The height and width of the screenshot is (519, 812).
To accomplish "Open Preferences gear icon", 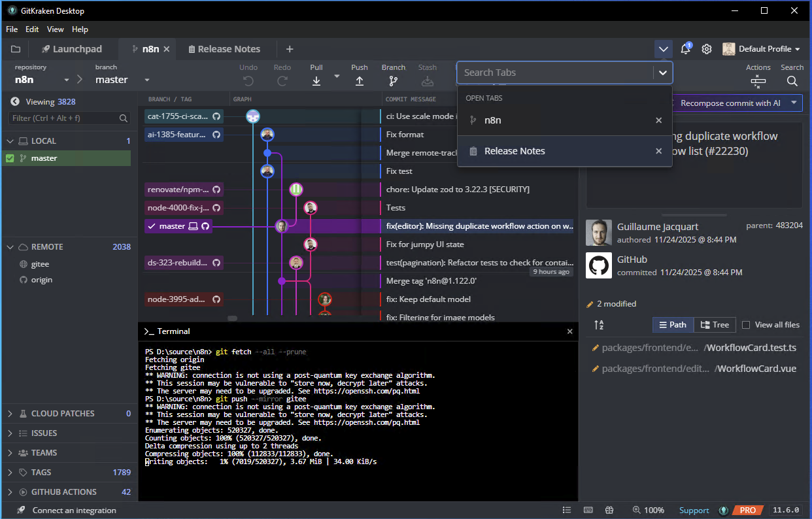I will [707, 49].
